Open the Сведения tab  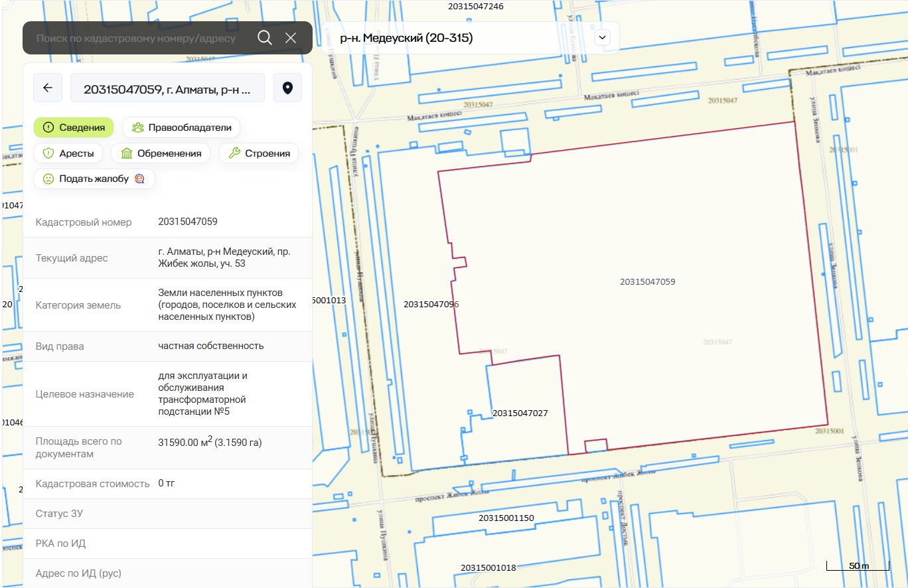click(x=74, y=127)
